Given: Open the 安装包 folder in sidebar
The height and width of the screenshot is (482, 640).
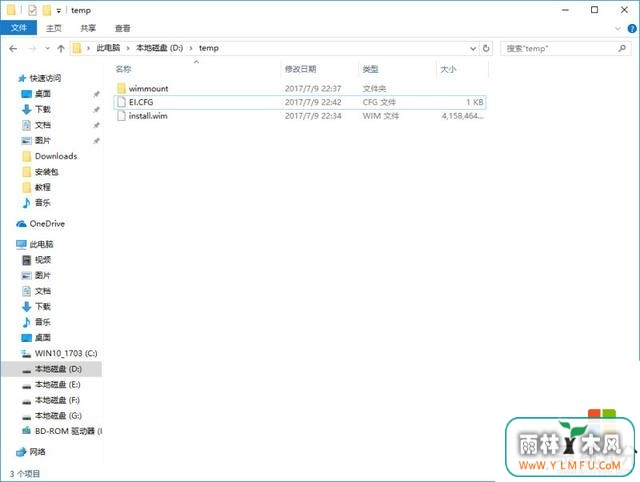Looking at the screenshot, I should click(47, 172).
